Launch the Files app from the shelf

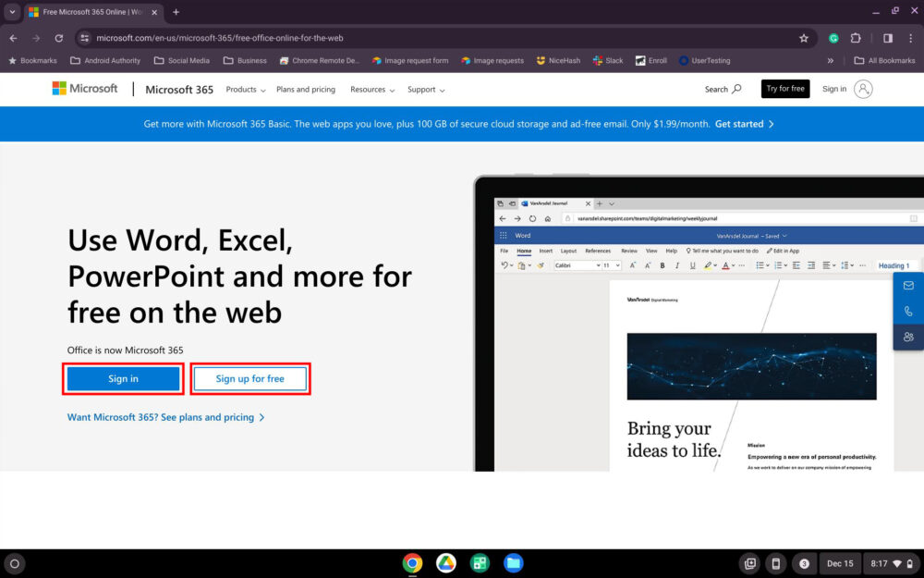pyautogui.click(x=514, y=562)
